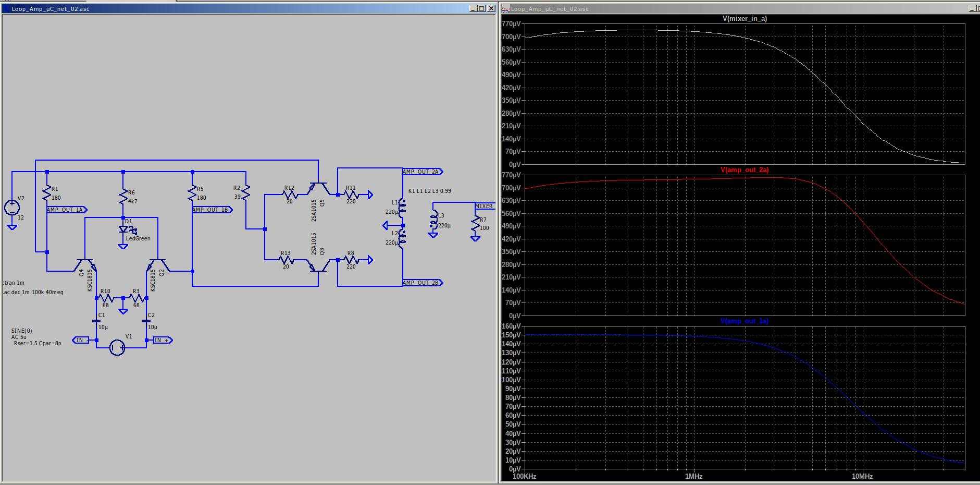Click the SINE(0) source value text
980x485 pixels.
click(22, 331)
